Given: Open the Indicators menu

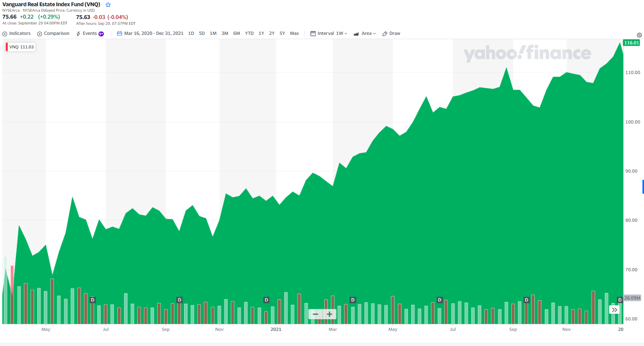Looking at the screenshot, I should tap(17, 34).
